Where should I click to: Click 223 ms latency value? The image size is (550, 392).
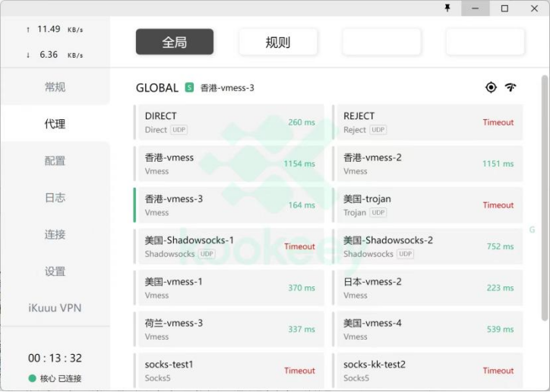[x=500, y=288]
